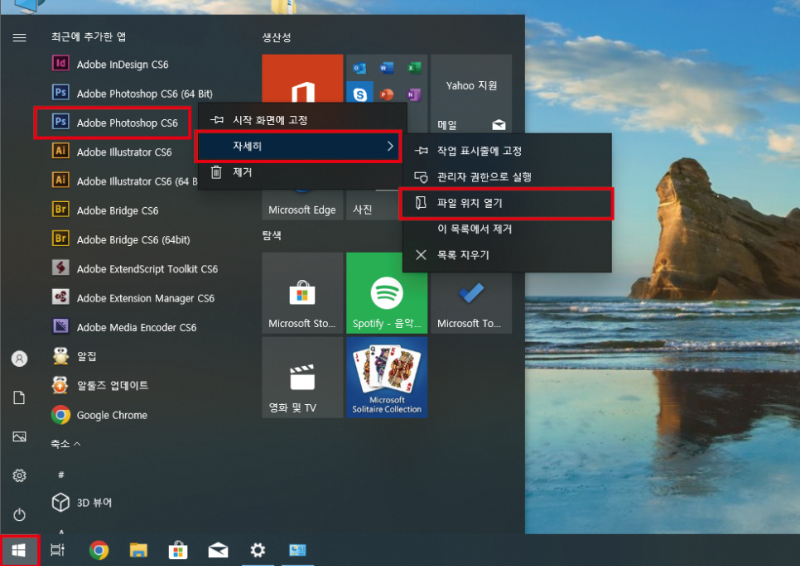Open the Skype icon in Office group tile
This screenshot has height=566, width=800.
click(360, 94)
